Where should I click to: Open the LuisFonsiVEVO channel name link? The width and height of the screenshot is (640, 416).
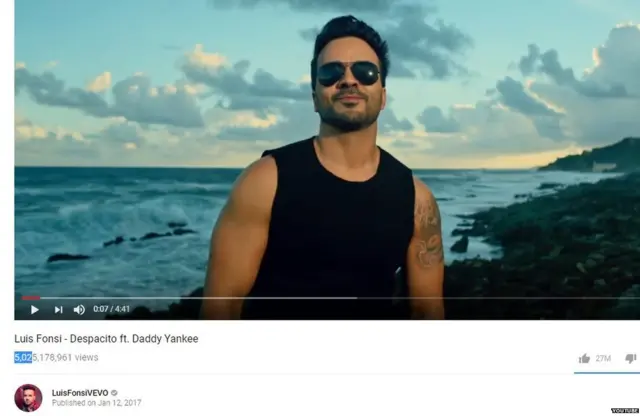80,393
